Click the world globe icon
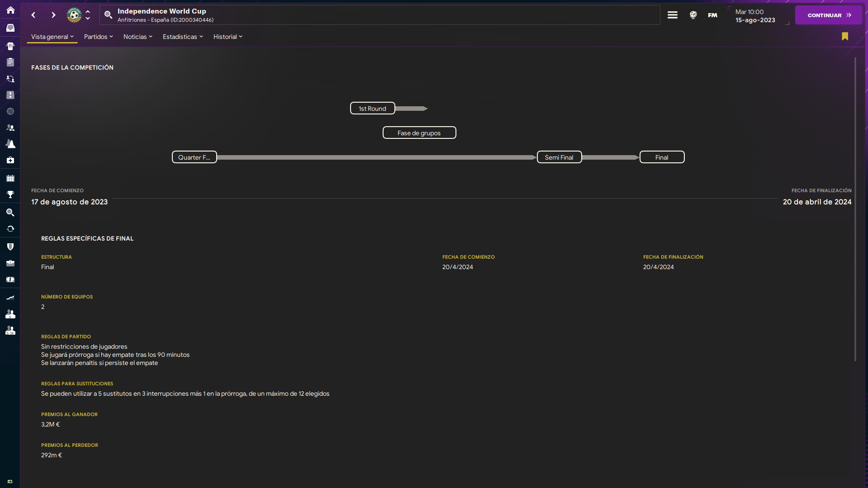Screen dimensions: 868x488 [693, 15]
